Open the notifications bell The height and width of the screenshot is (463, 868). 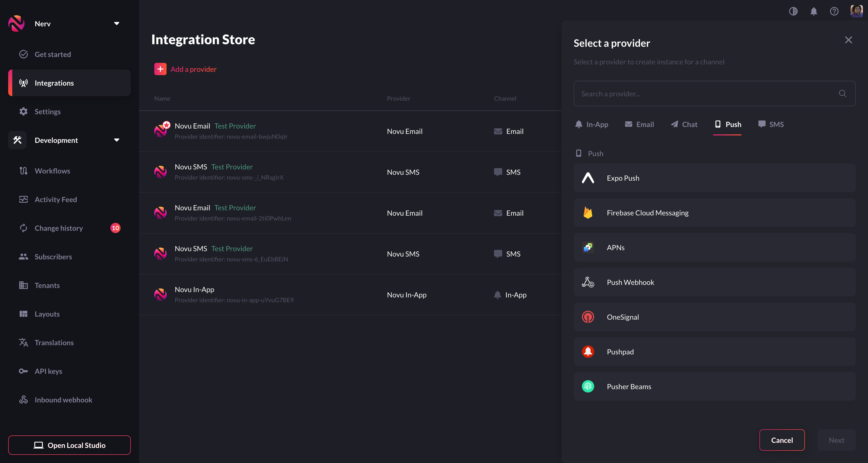[x=813, y=11]
